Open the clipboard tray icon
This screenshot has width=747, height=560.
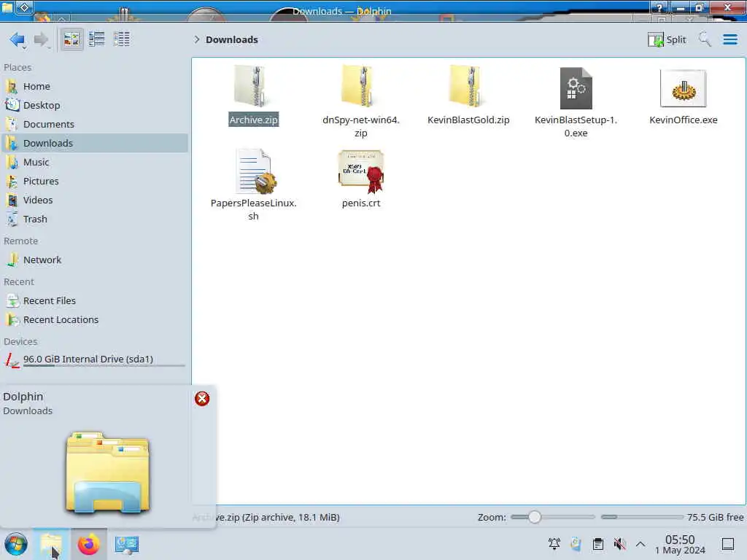598,544
